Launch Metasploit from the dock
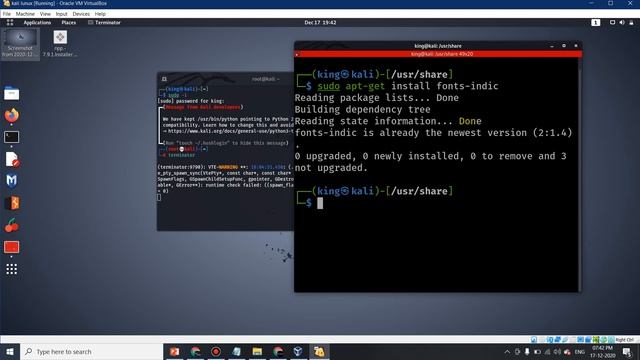This screenshot has height=360, width=640. click(11, 180)
